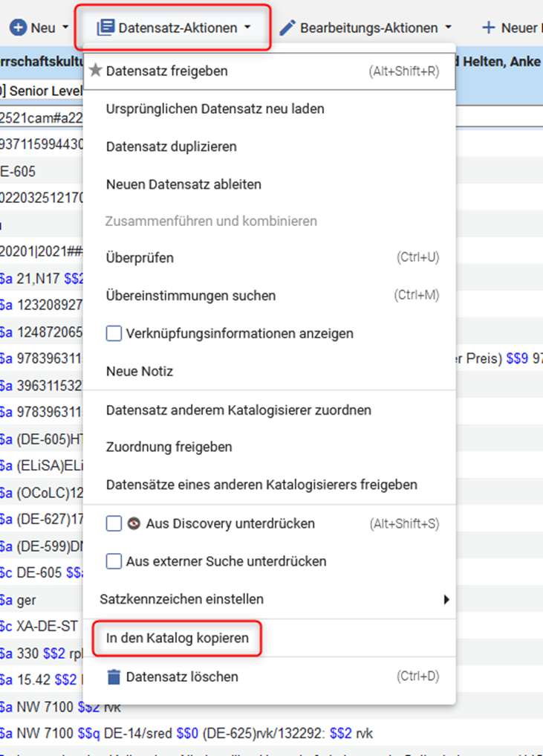Screen dimensions: 543x756
Task: Click the Datensatz-Aktionen document icon
Action: tap(105, 28)
